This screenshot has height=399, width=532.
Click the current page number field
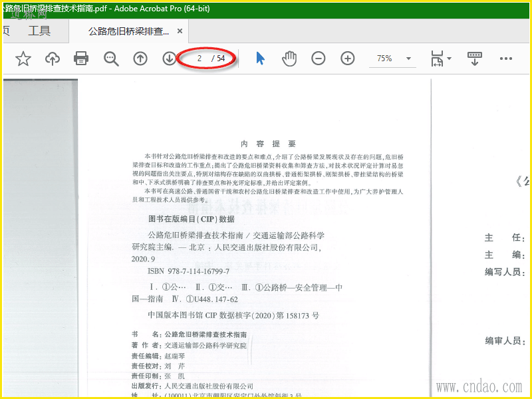point(199,59)
